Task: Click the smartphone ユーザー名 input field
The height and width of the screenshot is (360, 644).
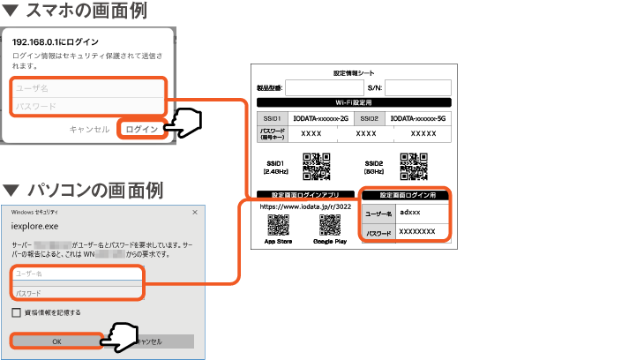Action: coord(86,90)
